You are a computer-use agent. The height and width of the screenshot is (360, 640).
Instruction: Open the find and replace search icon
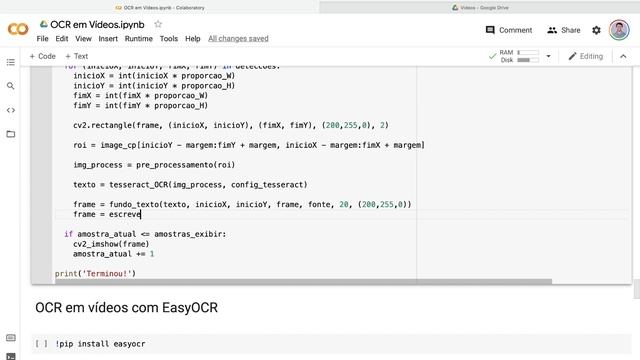tap(11, 86)
